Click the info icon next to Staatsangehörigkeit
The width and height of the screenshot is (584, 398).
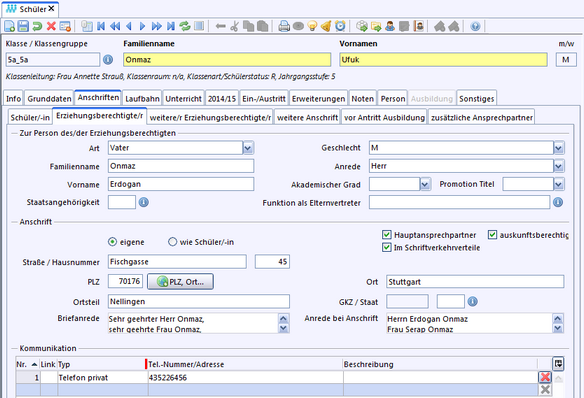tap(143, 202)
